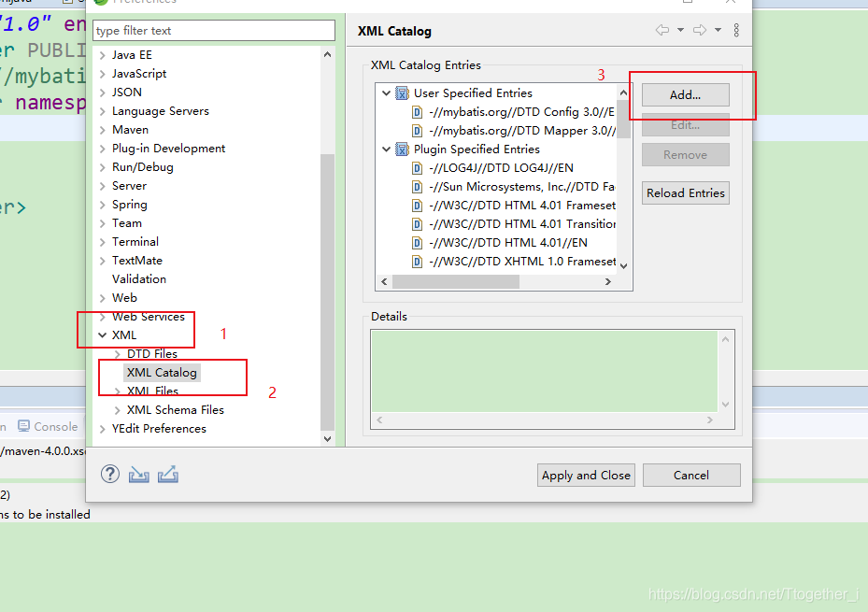Screen dimensions: 868x612
Task: Click User Specified Entries catalog icon
Action: coord(402,93)
